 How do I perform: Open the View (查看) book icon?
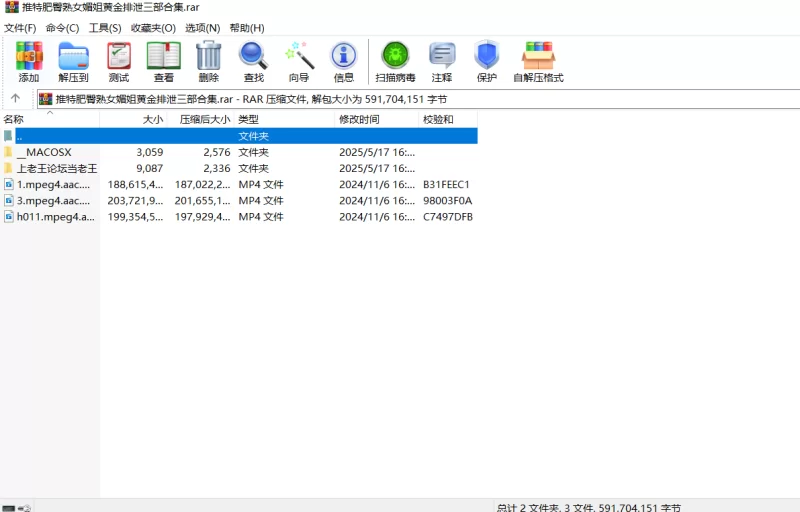(164, 55)
